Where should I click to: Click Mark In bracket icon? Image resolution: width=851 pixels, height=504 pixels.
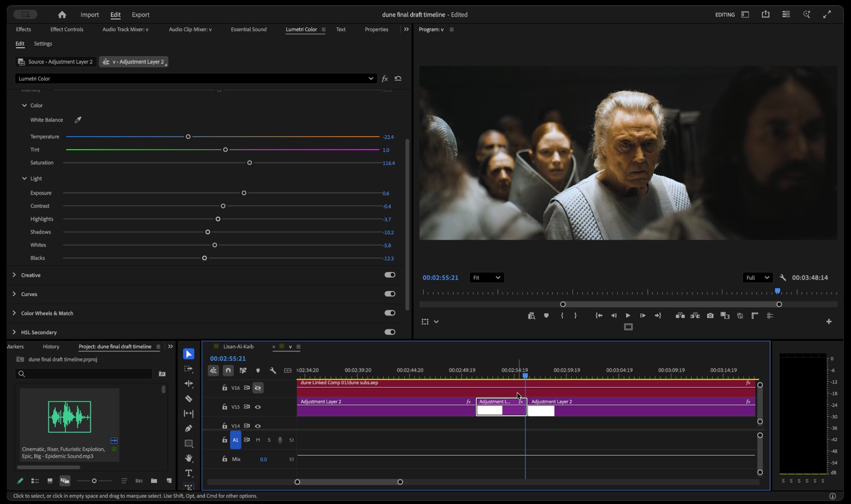(x=562, y=316)
